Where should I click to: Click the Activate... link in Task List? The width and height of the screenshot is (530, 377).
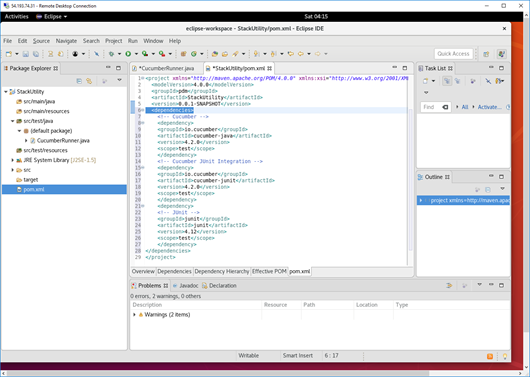(489, 107)
